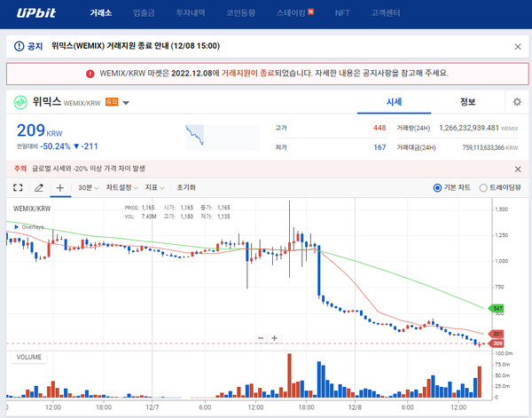Close the 공지 notice bar
The image size is (532, 418).
point(518,46)
